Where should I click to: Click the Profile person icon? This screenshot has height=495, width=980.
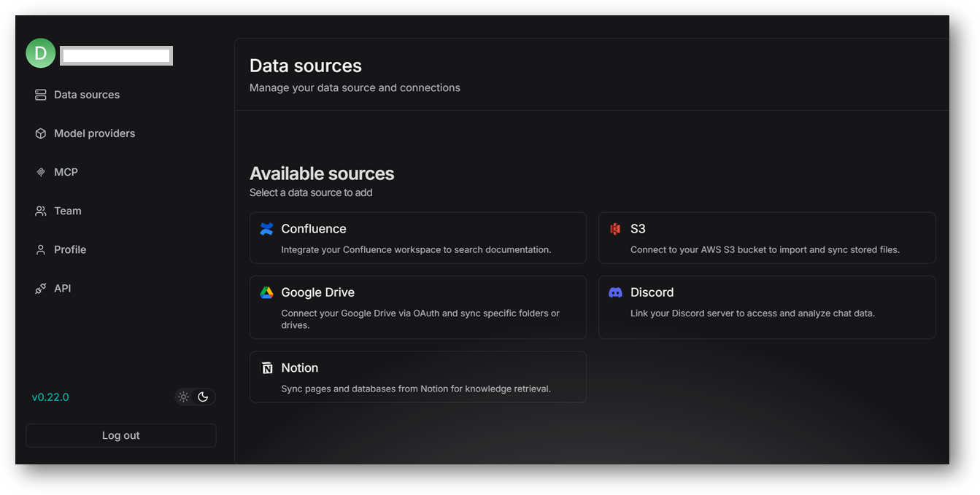(40, 249)
